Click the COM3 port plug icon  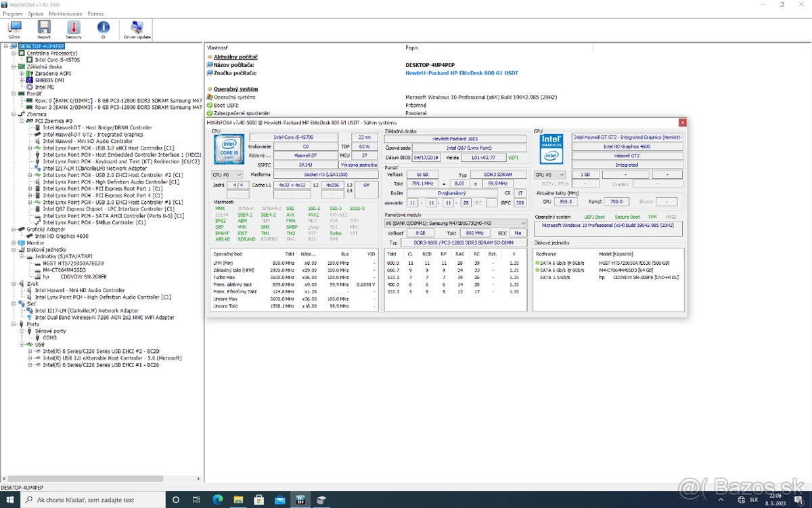click(38, 337)
